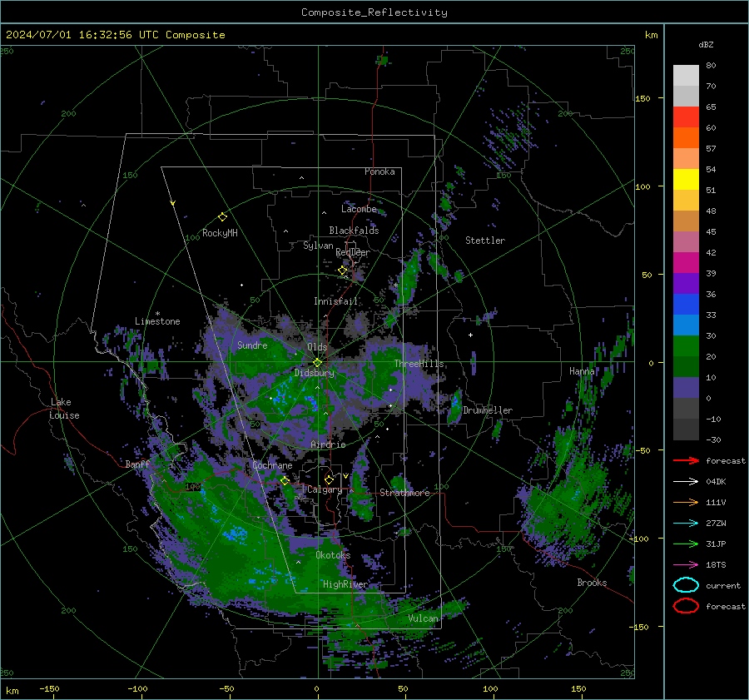
Task: Click the red 'forecast' ellipse icon
Action: click(686, 606)
